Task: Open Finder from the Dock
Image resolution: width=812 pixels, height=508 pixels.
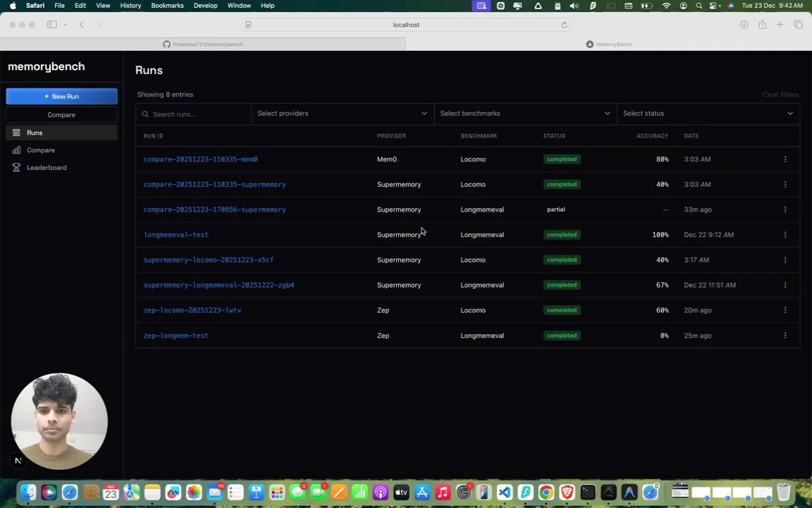Action: [x=28, y=492]
